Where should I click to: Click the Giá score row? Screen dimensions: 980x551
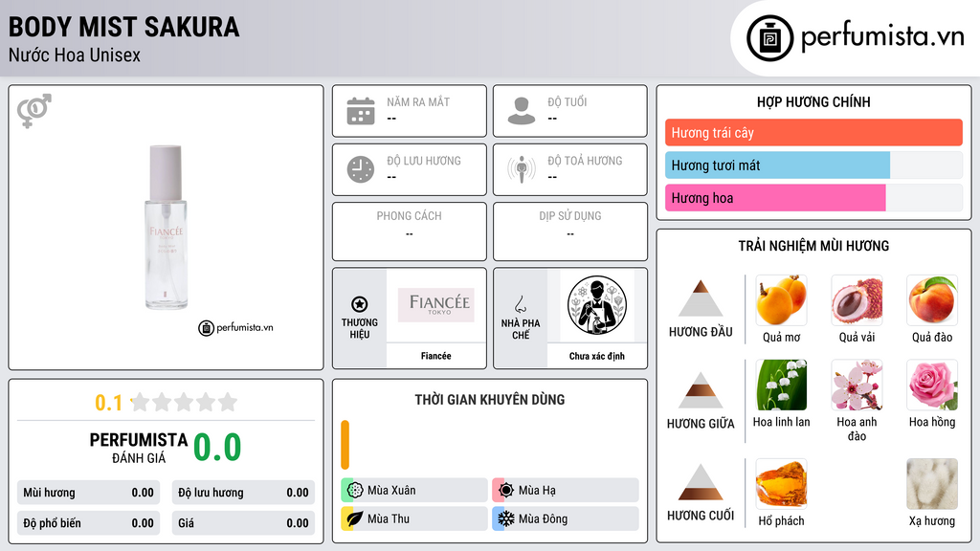243,523
